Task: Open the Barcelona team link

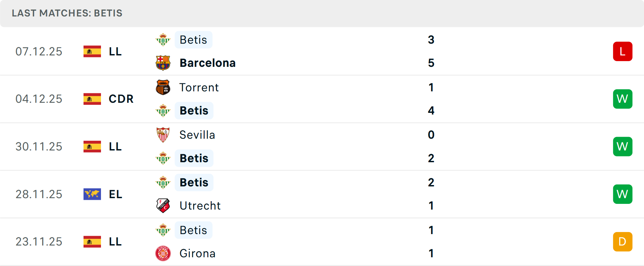Action: pyautogui.click(x=208, y=63)
